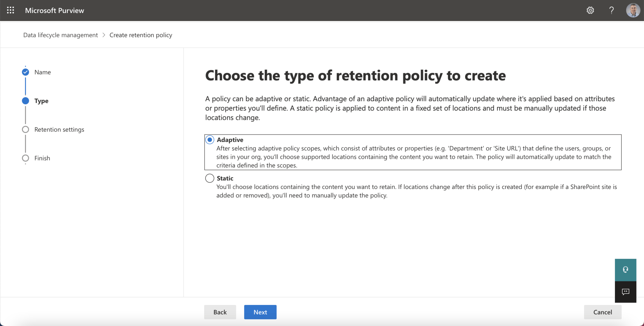Open the feedback chat icon

point(625,292)
